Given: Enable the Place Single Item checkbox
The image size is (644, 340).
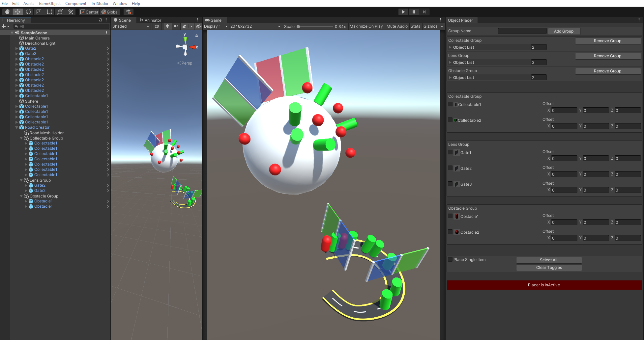Looking at the screenshot, I should pos(450,260).
